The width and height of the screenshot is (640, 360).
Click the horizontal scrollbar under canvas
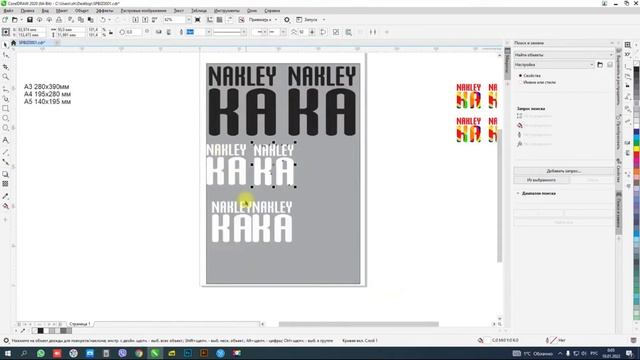click(x=358, y=324)
